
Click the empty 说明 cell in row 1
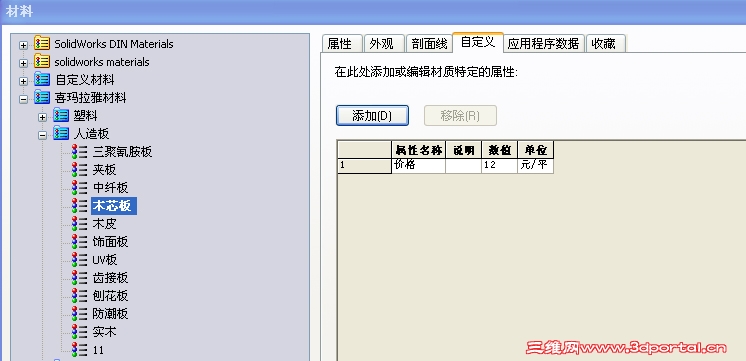click(463, 166)
